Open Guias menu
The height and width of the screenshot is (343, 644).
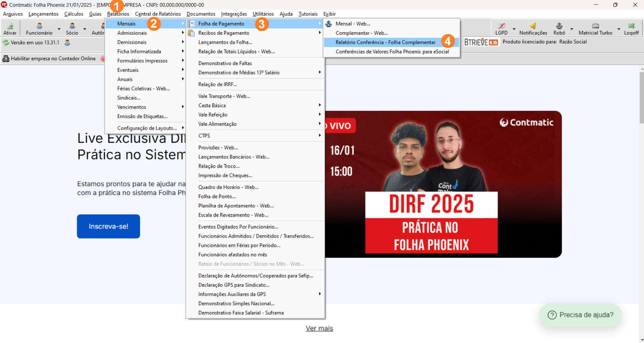click(95, 14)
